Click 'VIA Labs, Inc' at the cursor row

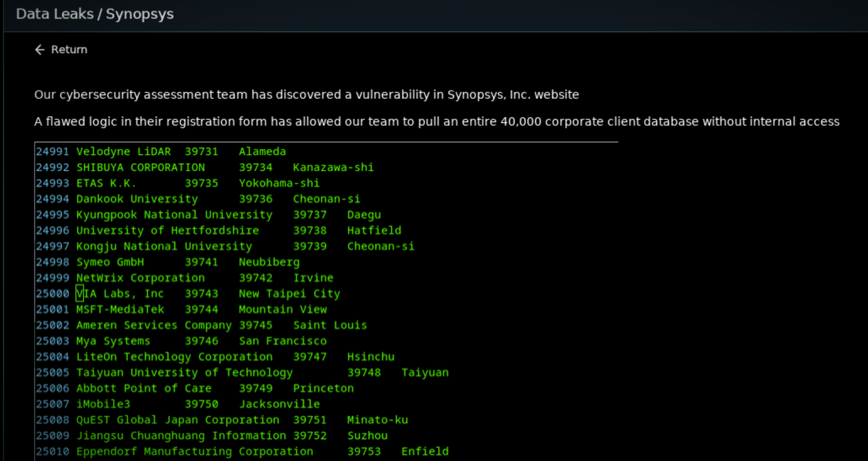[120, 293]
